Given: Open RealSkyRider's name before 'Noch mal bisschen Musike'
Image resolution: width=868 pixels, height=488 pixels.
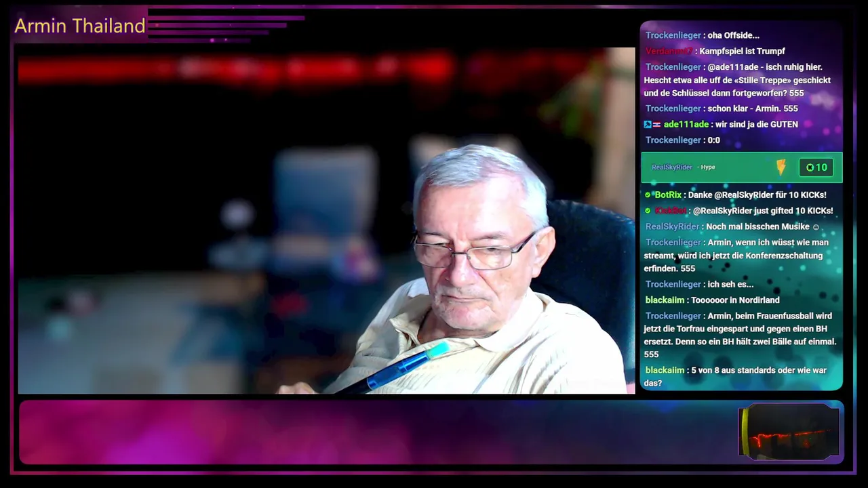Looking at the screenshot, I should click(672, 227).
